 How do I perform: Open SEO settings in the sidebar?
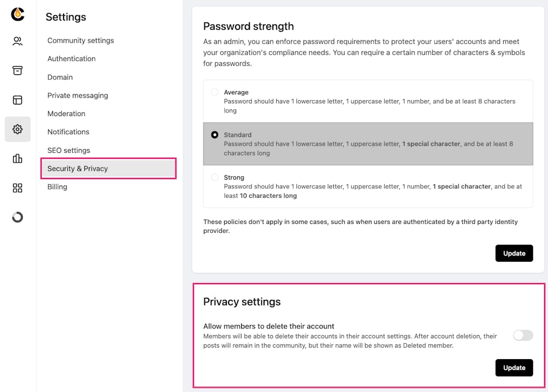pos(68,150)
